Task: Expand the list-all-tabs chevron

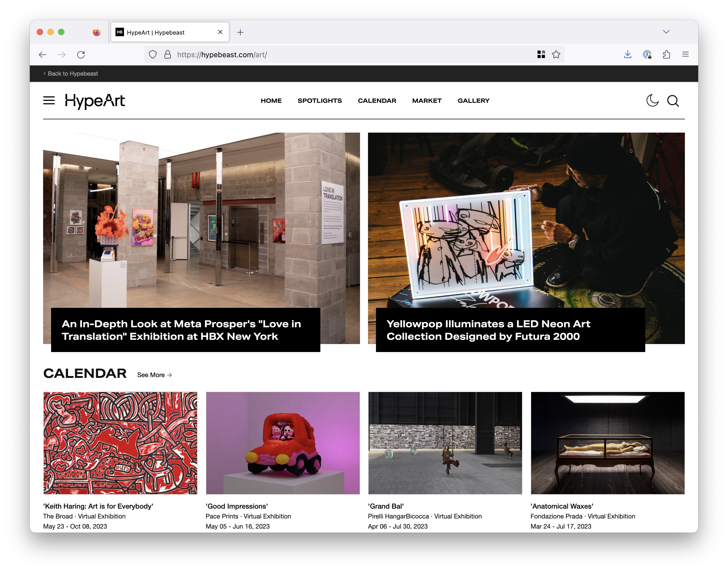Action: point(666,32)
